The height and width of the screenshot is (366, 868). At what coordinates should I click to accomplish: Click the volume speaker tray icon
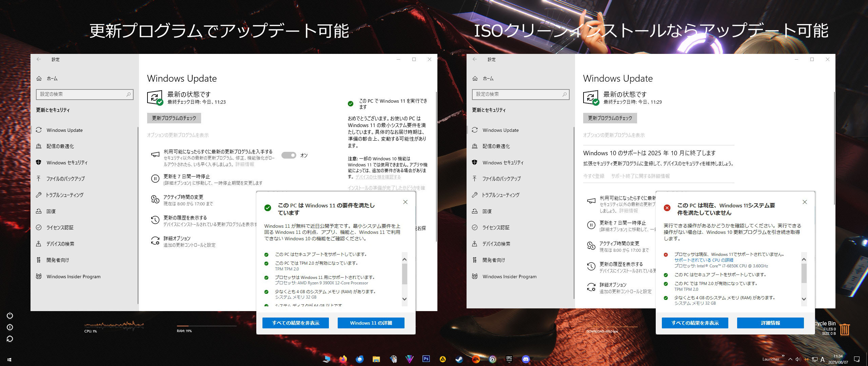tap(798, 359)
